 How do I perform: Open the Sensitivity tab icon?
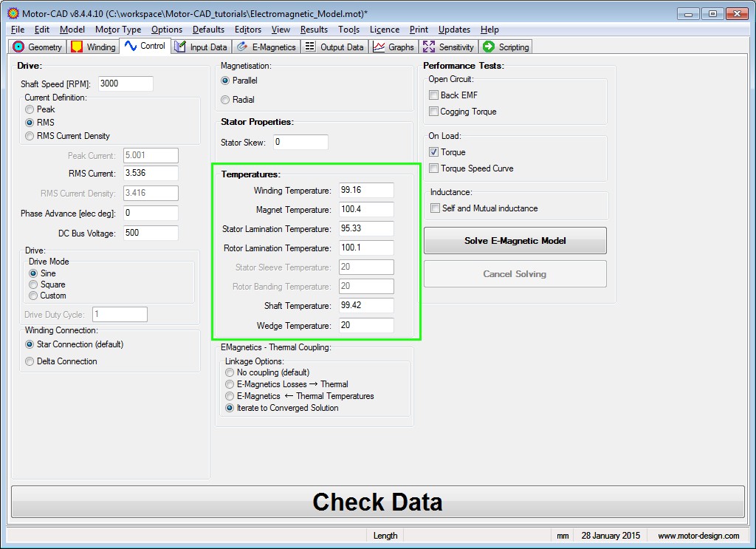pos(429,47)
